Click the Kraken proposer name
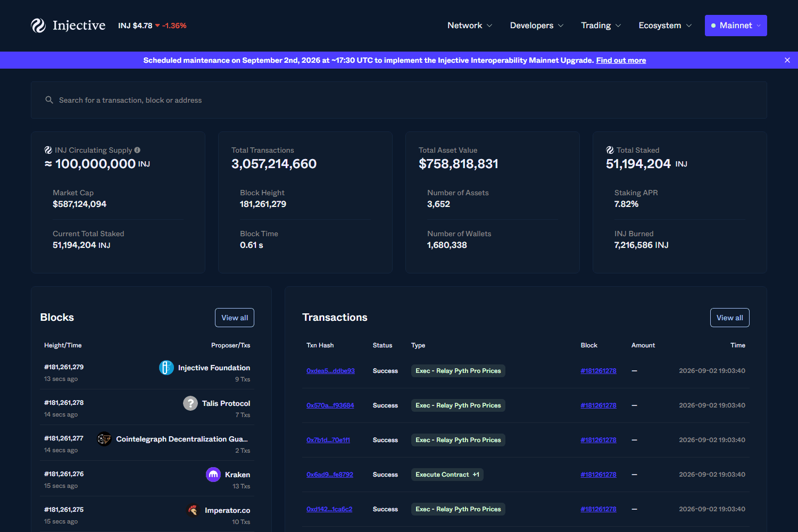The height and width of the screenshot is (532, 798). tap(237, 475)
